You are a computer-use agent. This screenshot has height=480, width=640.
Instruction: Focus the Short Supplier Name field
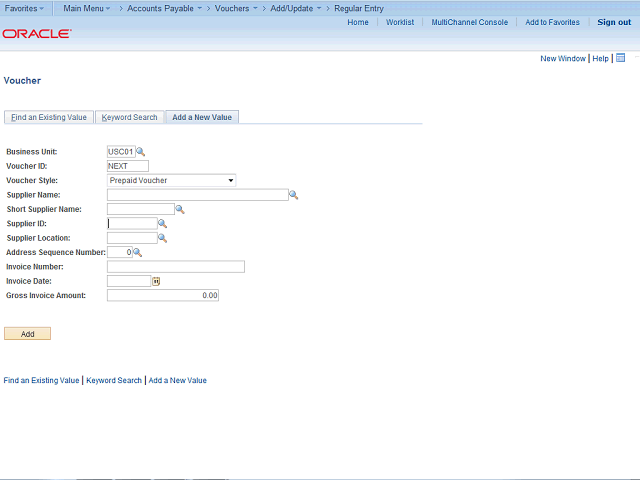[x=141, y=209]
